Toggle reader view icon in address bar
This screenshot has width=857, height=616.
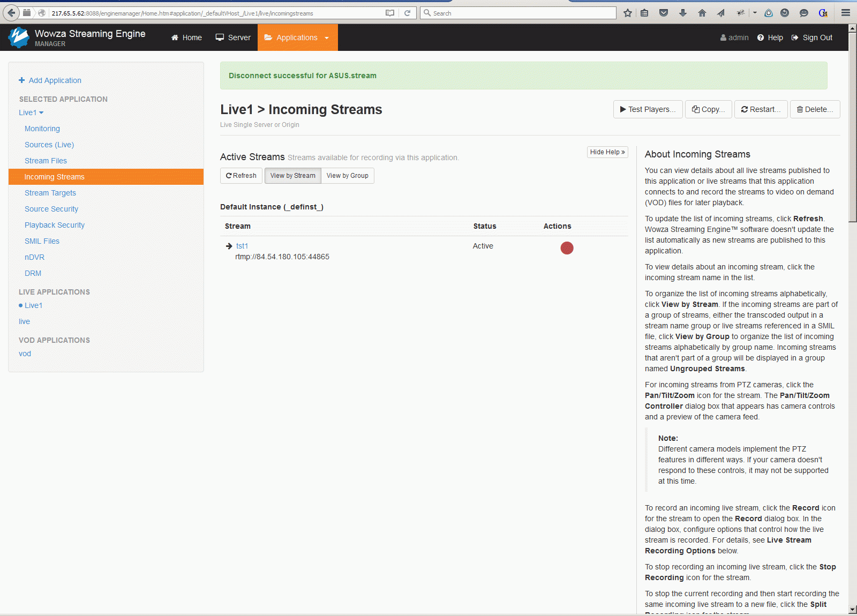[x=390, y=13]
